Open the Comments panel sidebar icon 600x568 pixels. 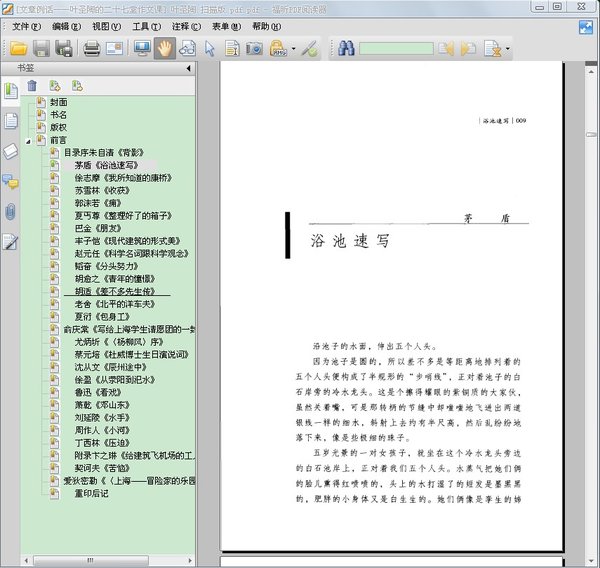coord(11,181)
